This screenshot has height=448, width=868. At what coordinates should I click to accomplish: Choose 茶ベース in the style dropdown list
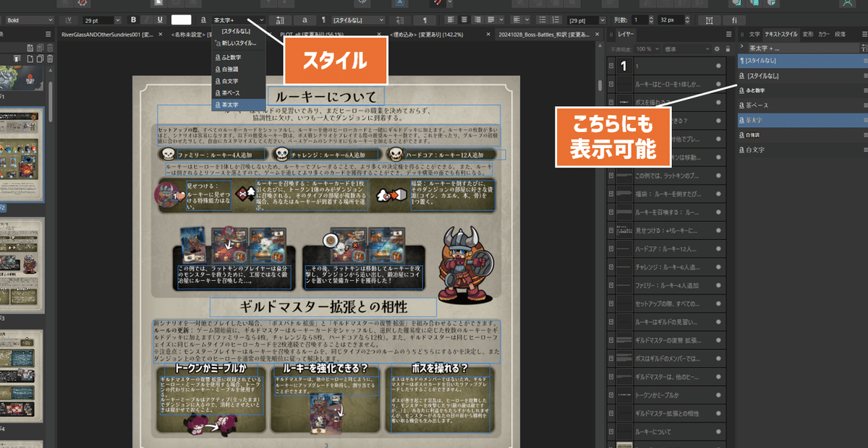point(239,93)
